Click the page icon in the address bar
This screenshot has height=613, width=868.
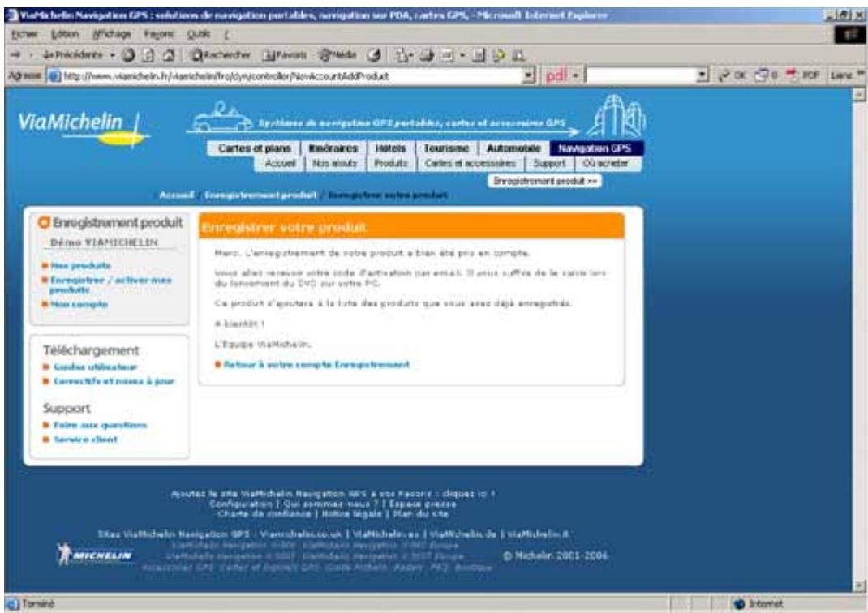pos(54,75)
